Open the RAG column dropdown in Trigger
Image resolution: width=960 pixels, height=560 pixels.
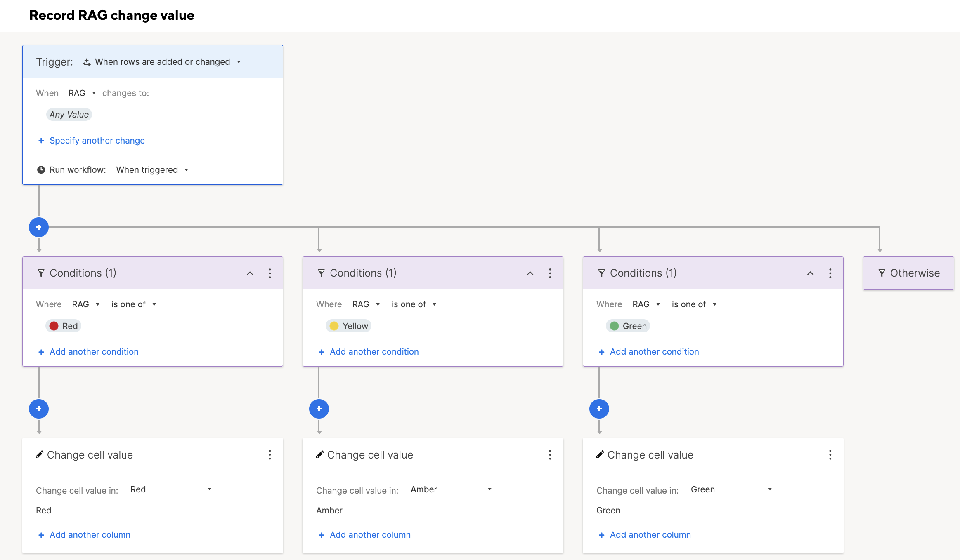point(82,93)
